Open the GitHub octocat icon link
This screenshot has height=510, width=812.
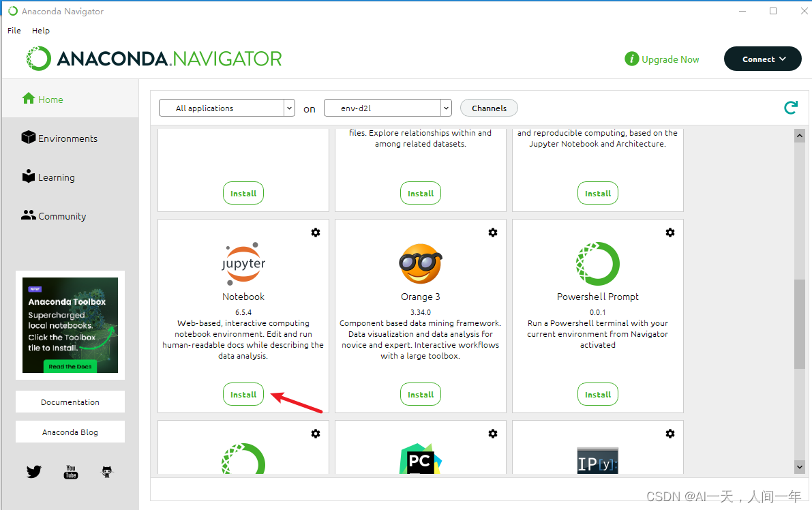tap(106, 472)
